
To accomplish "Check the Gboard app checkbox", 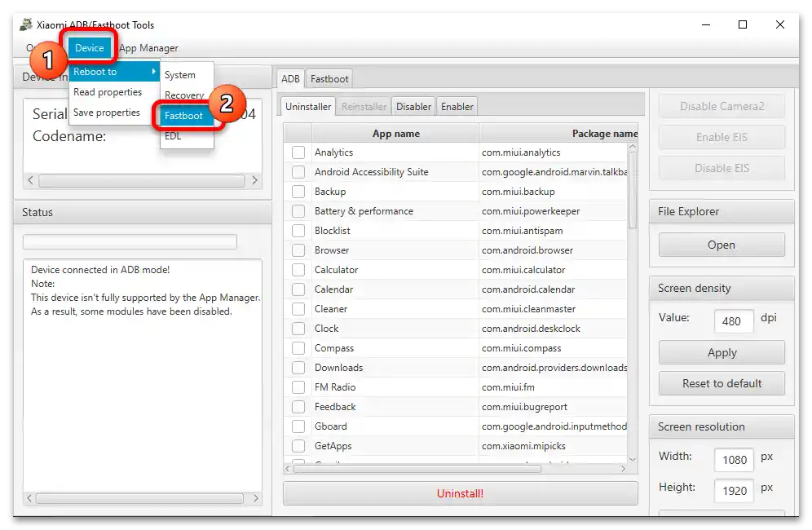I will [x=298, y=426].
